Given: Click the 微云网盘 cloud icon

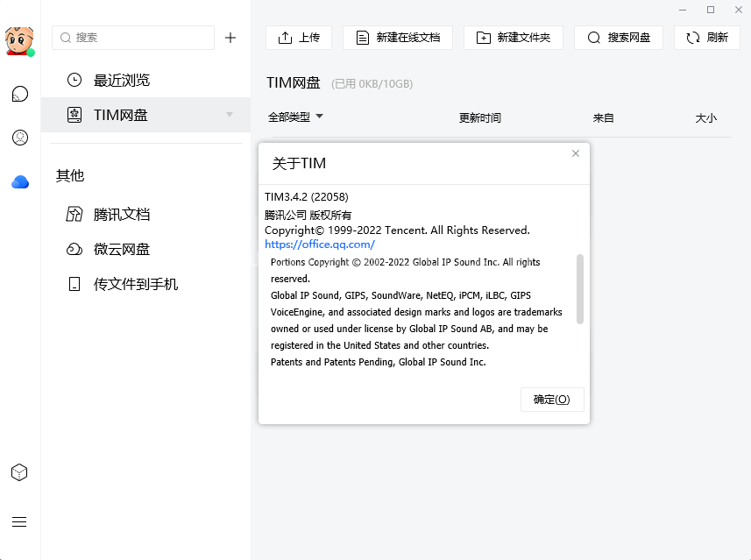Looking at the screenshot, I should point(74,249).
